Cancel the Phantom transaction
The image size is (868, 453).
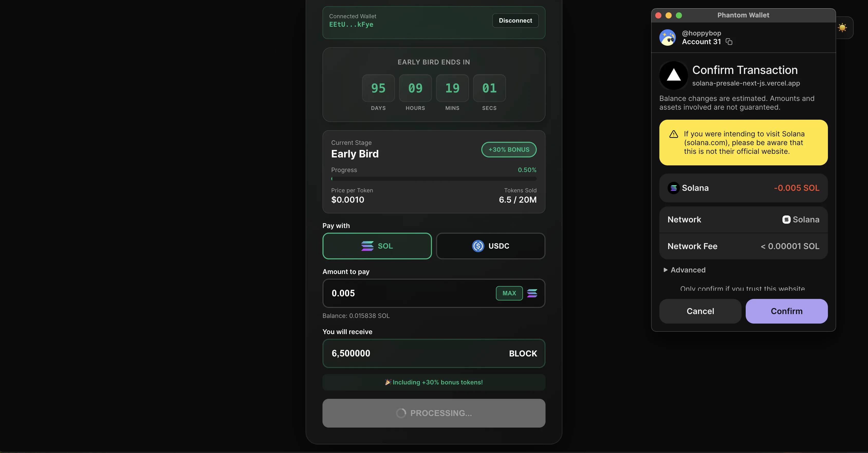pos(700,311)
